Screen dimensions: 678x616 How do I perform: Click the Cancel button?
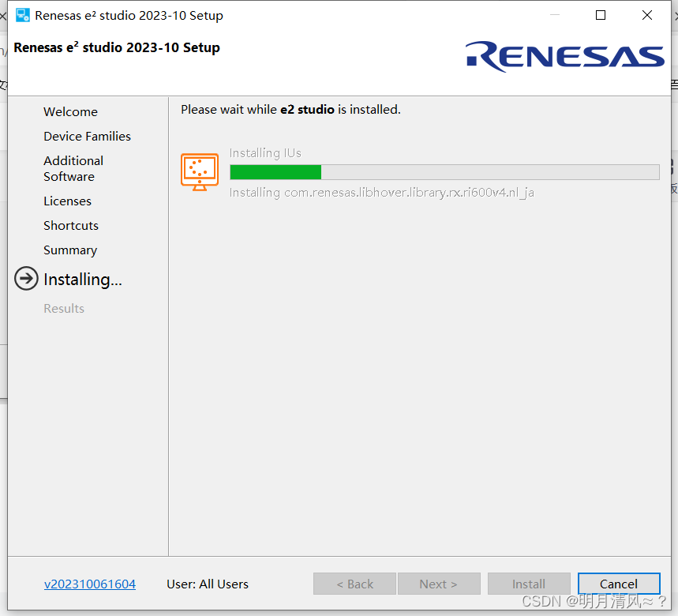(x=619, y=584)
